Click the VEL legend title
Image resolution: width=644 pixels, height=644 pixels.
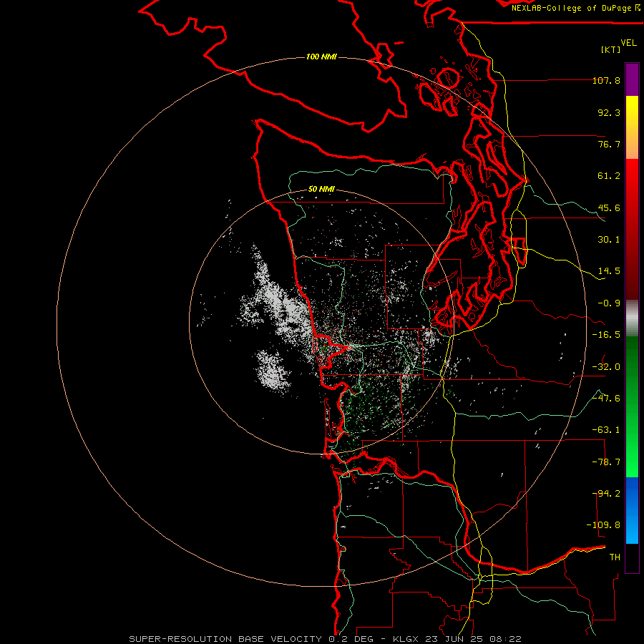[628, 43]
